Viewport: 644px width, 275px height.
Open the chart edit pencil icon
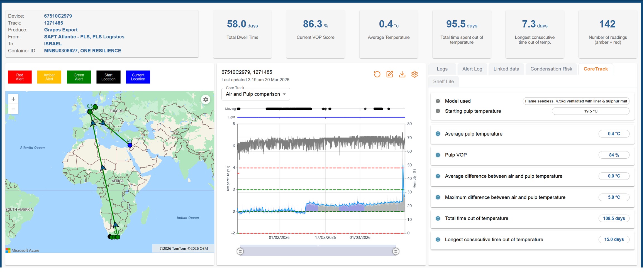389,74
